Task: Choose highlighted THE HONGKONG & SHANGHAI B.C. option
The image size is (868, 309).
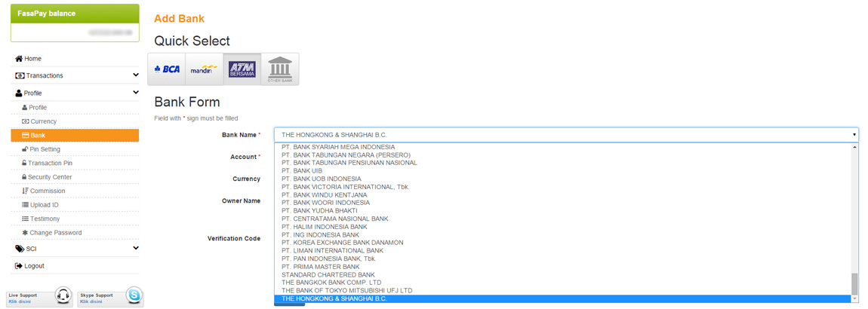Action: pos(562,298)
